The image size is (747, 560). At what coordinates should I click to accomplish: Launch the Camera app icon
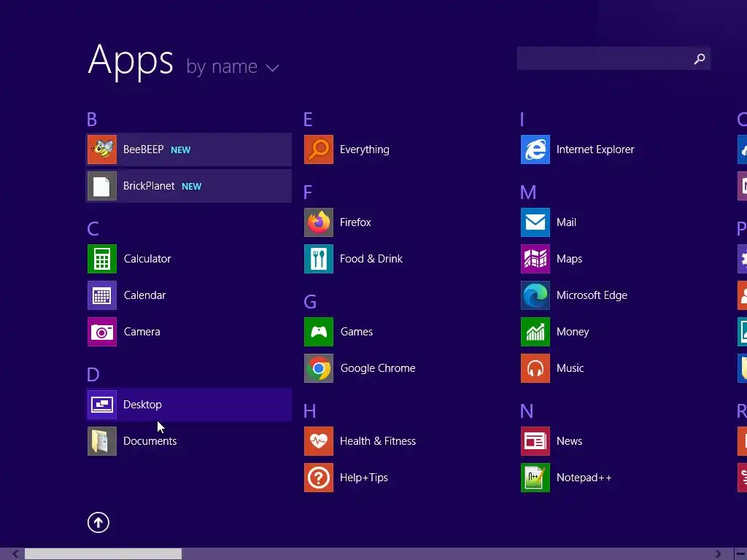click(x=102, y=332)
